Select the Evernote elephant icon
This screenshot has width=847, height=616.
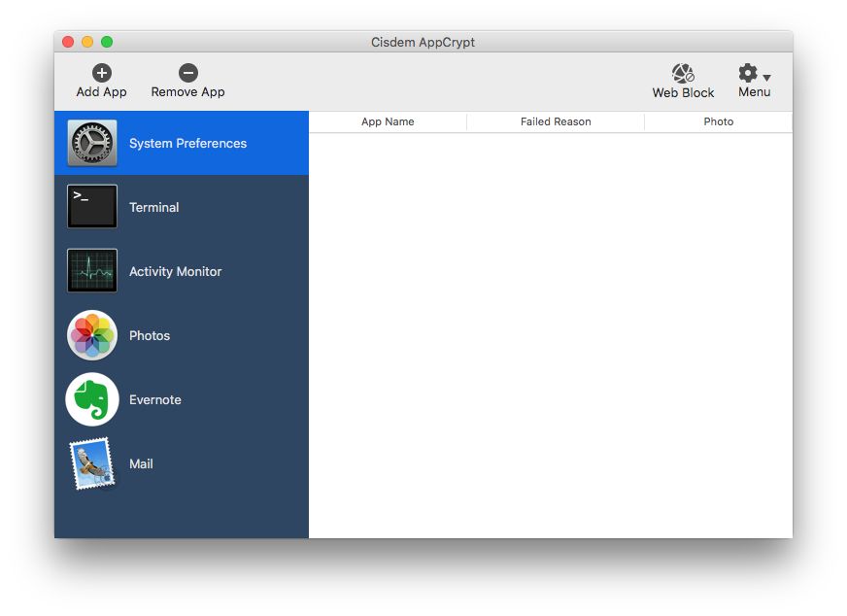click(x=92, y=399)
